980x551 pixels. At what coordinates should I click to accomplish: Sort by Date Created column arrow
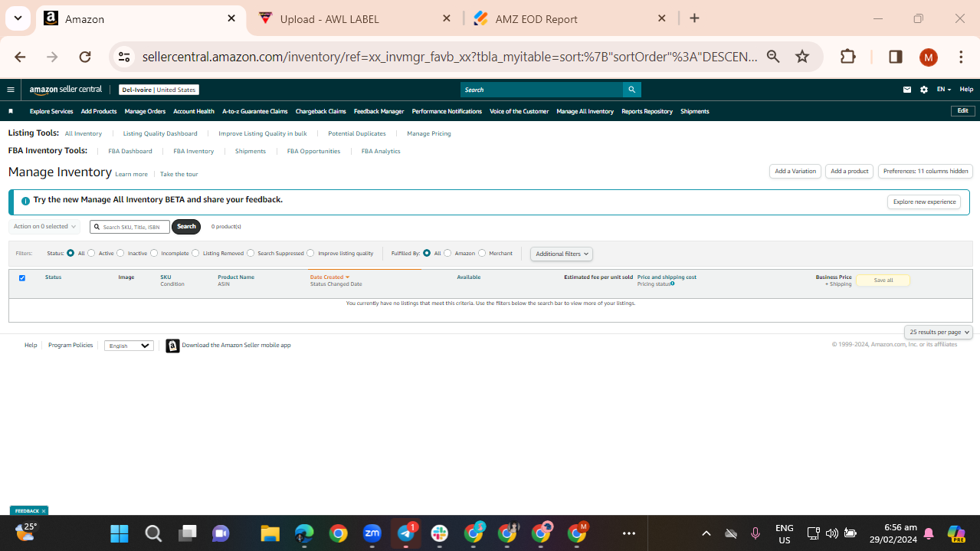347,277
